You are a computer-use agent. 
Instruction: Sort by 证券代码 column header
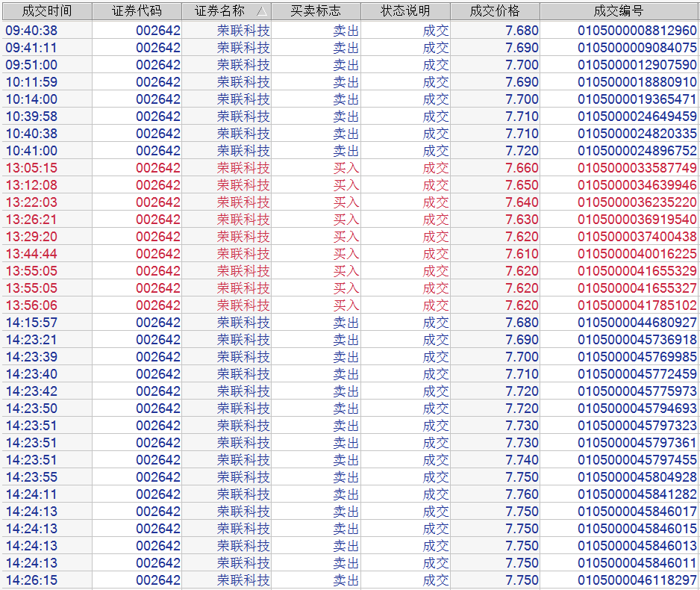(137, 10)
